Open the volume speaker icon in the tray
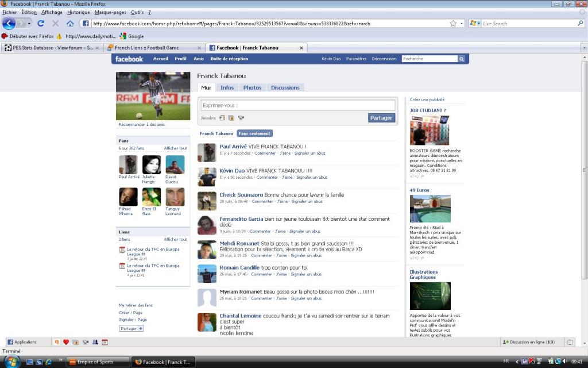Viewport: 588px width, 368px height. click(564, 361)
